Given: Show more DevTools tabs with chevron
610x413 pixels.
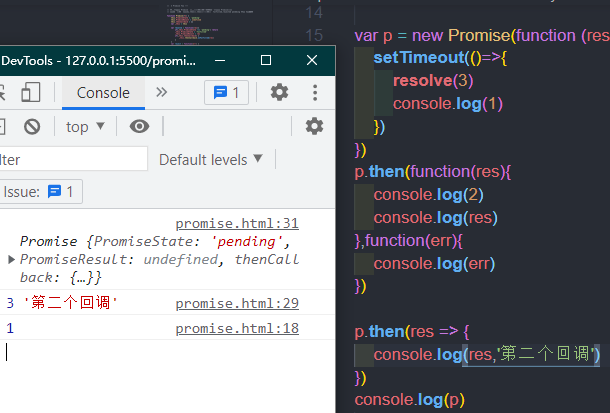Looking at the screenshot, I should tap(161, 93).
